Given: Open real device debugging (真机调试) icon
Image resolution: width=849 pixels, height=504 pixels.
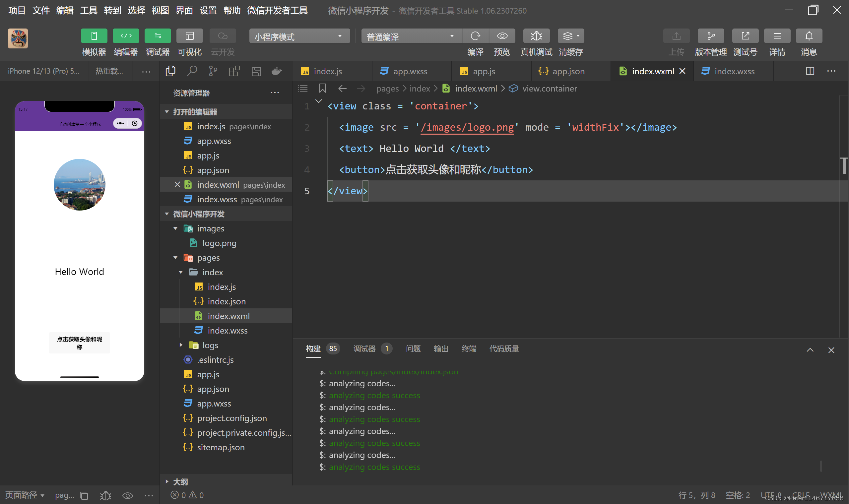Looking at the screenshot, I should 536,36.
